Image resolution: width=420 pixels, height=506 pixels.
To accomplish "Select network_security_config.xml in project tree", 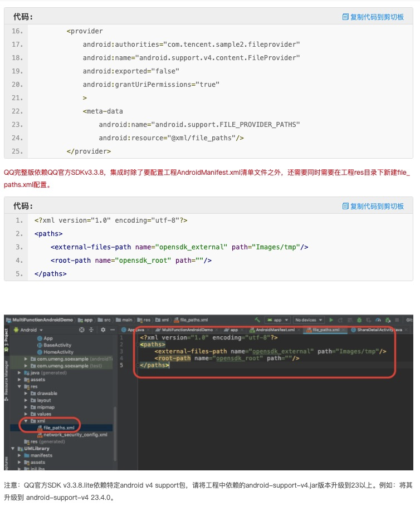I will pos(72,435).
